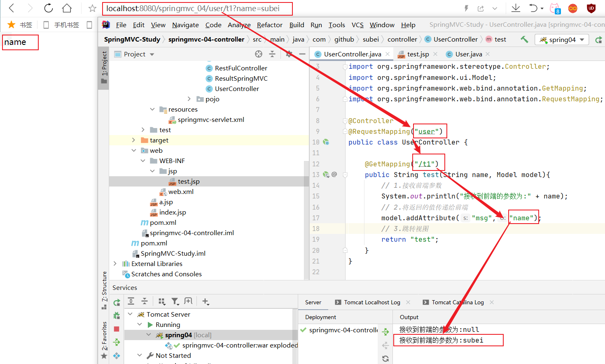Expand all nodes in Services tree
Image resolution: width=605 pixels, height=364 pixels.
(131, 301)
